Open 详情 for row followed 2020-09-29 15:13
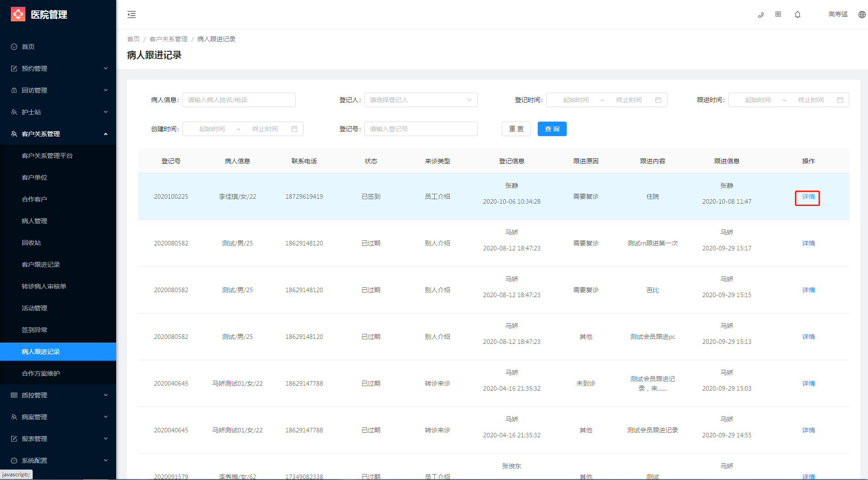This screenshot has height=480, width=868. (x=808, y=337)
